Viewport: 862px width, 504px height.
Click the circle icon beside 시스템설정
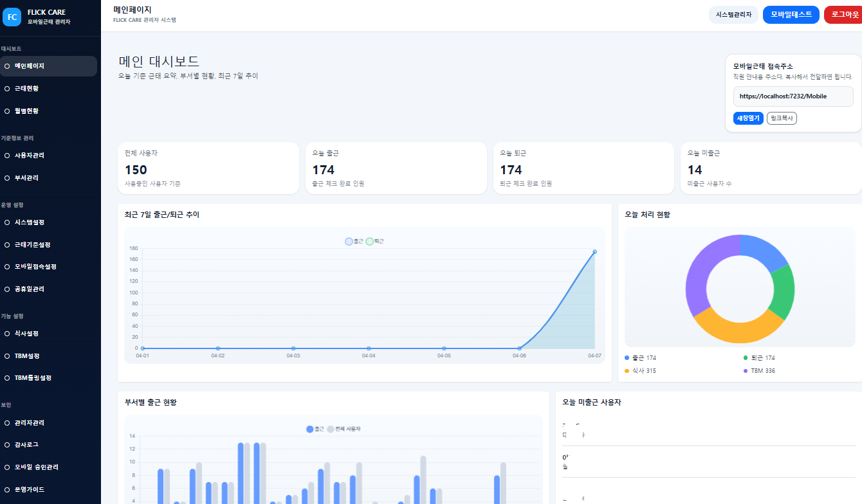click(x=7, y=222)
